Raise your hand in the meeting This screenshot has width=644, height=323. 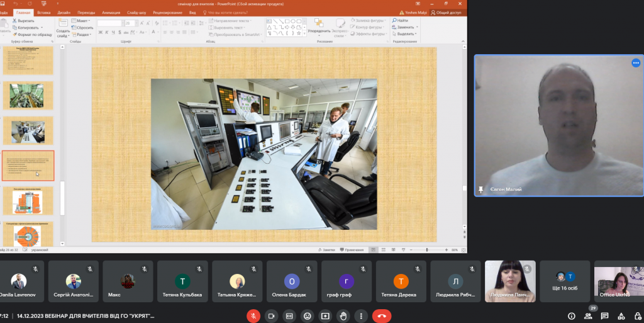[343, 315]
